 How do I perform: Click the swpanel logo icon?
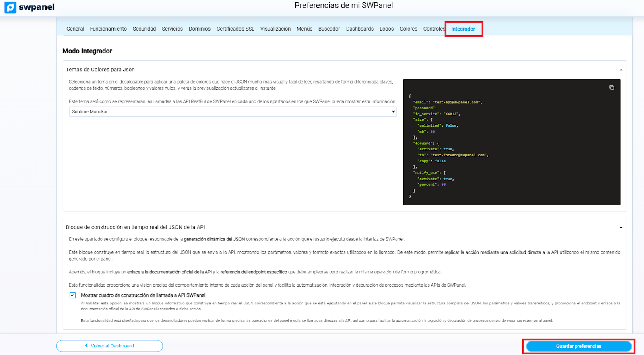point(10,7)
